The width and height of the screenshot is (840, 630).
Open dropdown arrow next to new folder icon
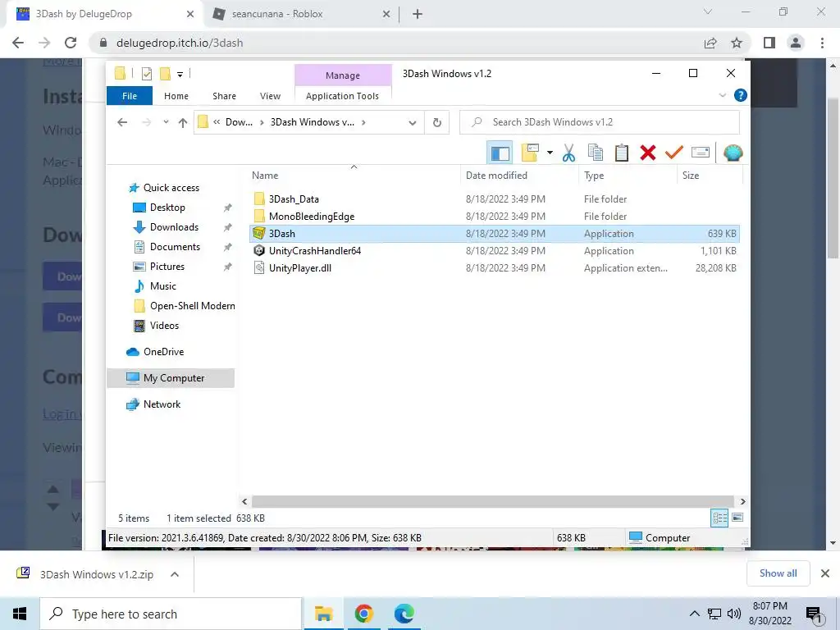pos(550,153)
